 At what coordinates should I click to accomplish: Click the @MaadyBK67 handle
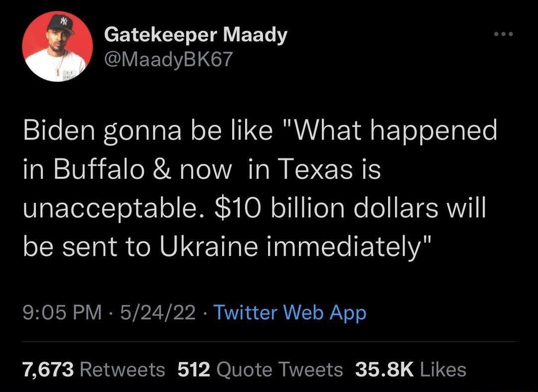(x=168, y=60)
